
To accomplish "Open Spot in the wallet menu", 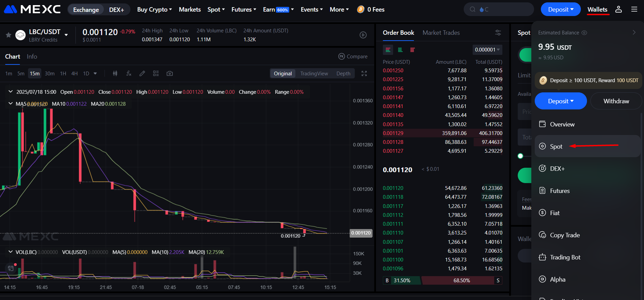I will [x=587, y=146].
